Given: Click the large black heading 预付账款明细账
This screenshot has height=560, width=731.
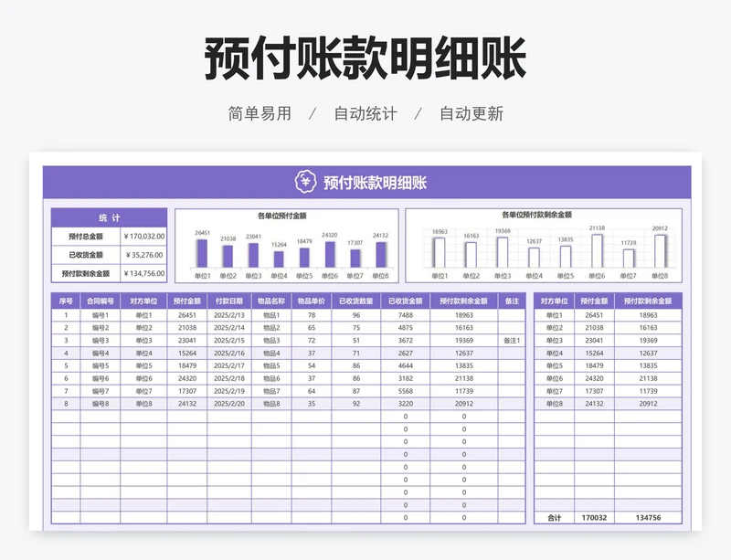Looking at the screenshot, I should coord(365,59).
